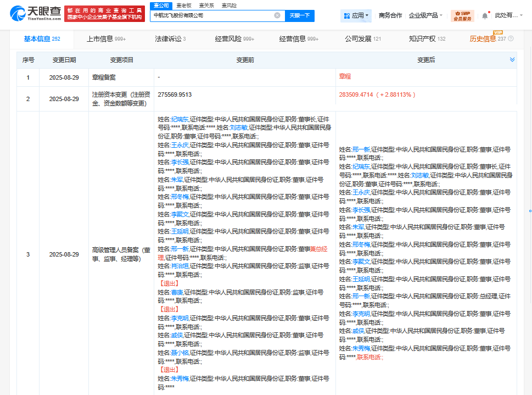The image size is (532, 395).
Task: Click the 天眼一下 search button
Action: coord(300,16)
